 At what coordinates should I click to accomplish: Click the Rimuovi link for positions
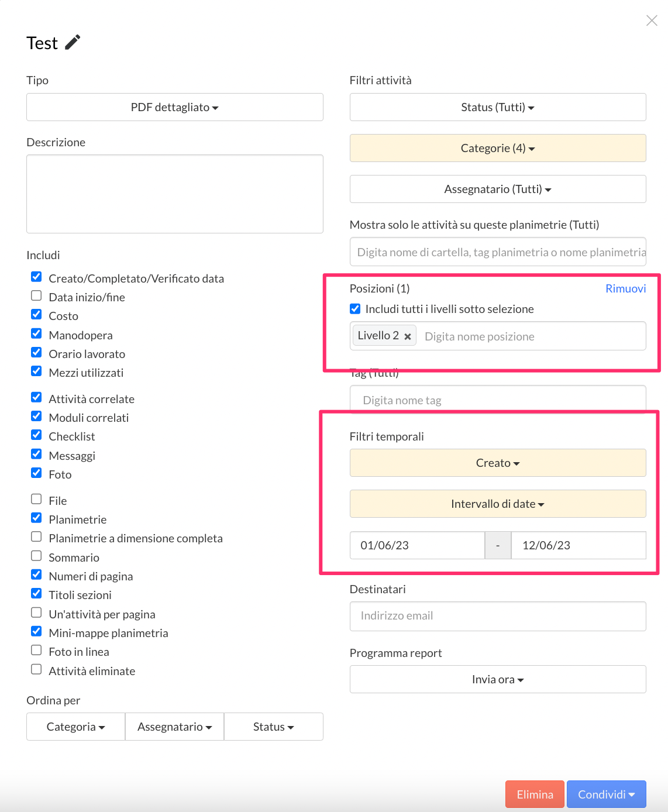(x=625, y=288)
